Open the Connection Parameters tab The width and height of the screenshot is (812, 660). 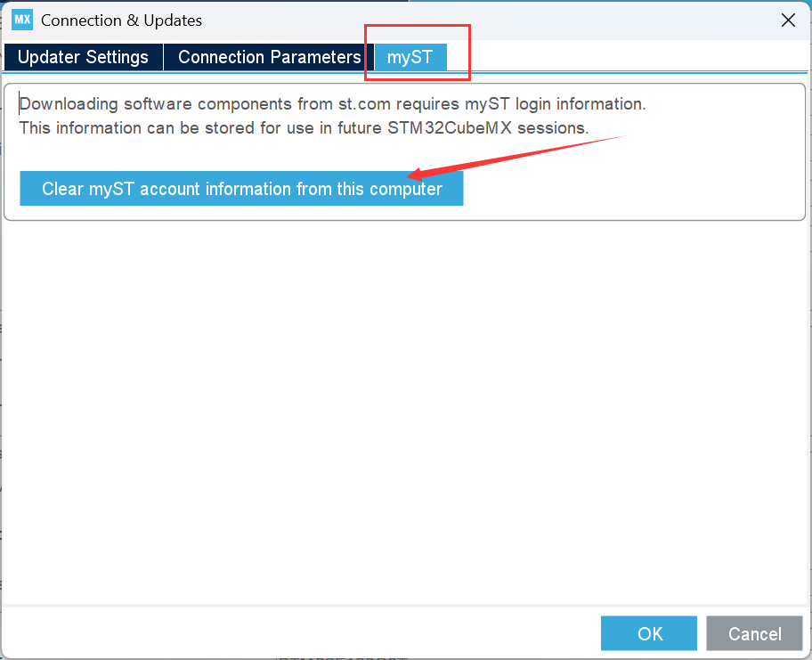269,57
